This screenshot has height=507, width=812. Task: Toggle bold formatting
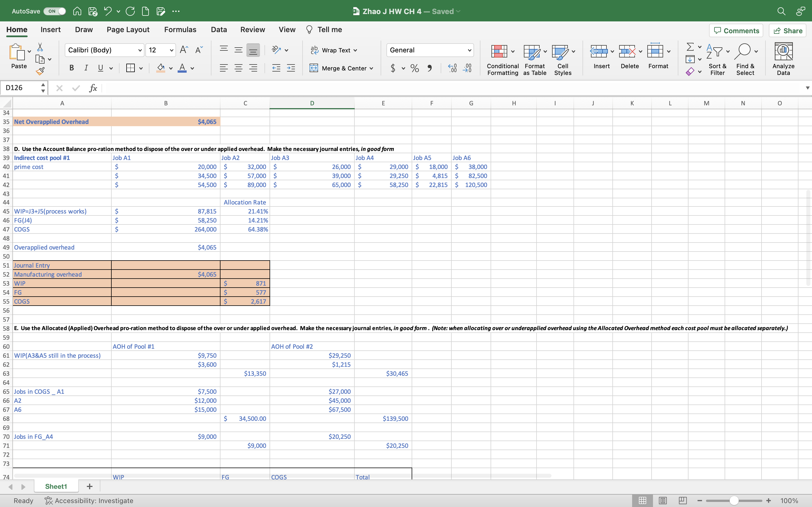(71, 68)
